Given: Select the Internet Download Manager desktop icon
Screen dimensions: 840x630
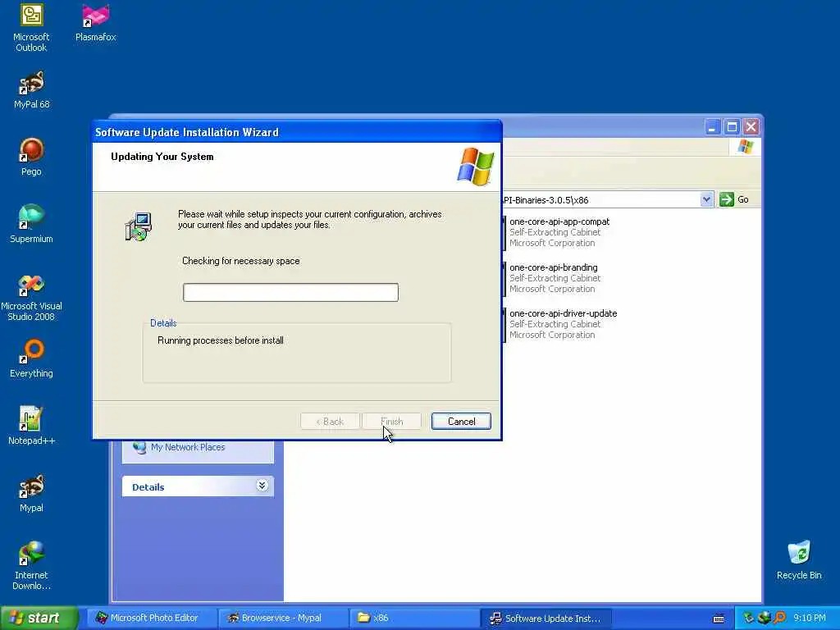Looking at the screenshot, I should pyautogui.click(x=31, y=566).
